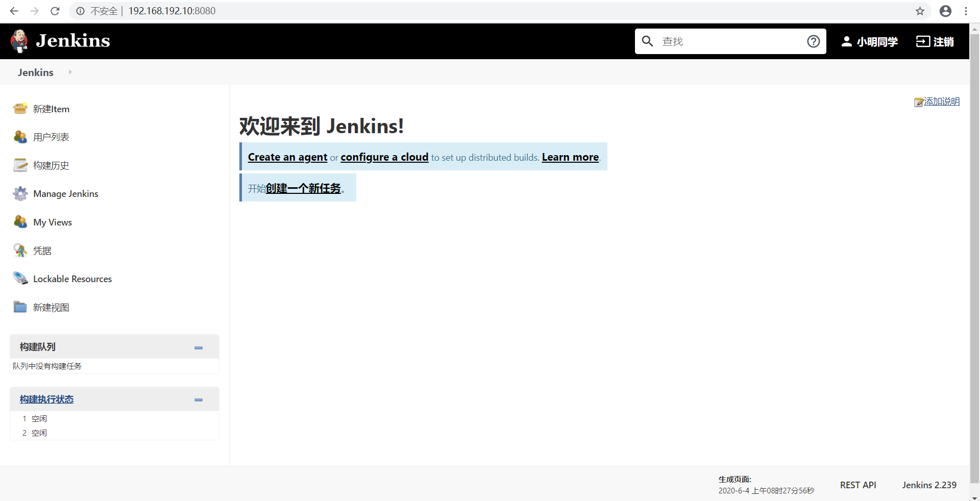980x501 pixels.
Task: Click the My Views people icon
Action: pyautogui.click(x=20, y=222)
